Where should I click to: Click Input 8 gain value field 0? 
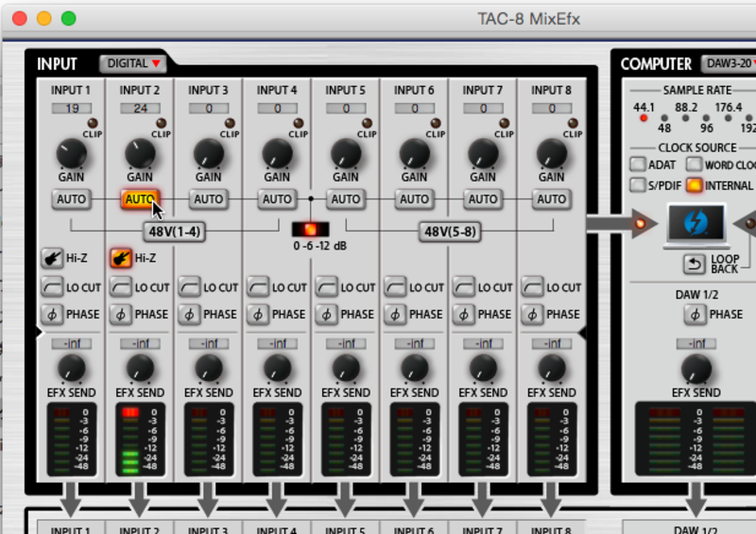pos(552,109)
